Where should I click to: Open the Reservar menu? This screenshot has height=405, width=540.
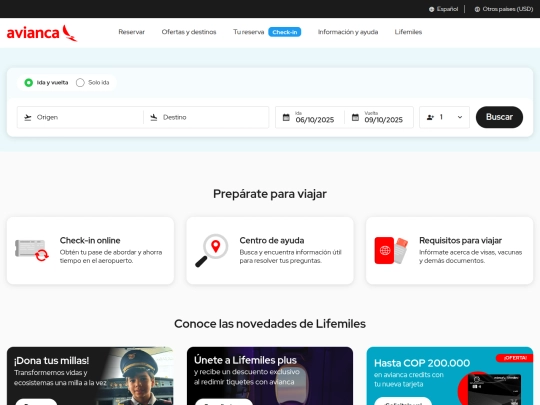(x=132, y=32)
